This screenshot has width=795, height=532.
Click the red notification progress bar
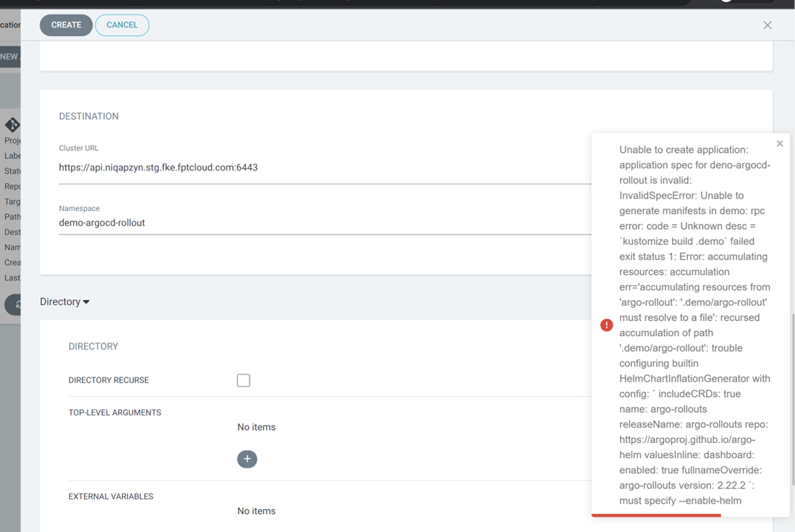coord(655,515)
